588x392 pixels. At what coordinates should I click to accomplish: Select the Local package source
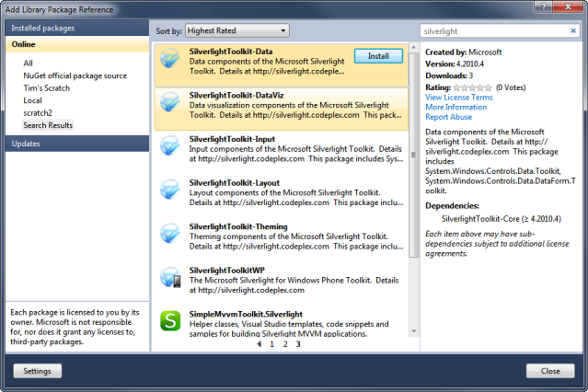click(32, 100)
